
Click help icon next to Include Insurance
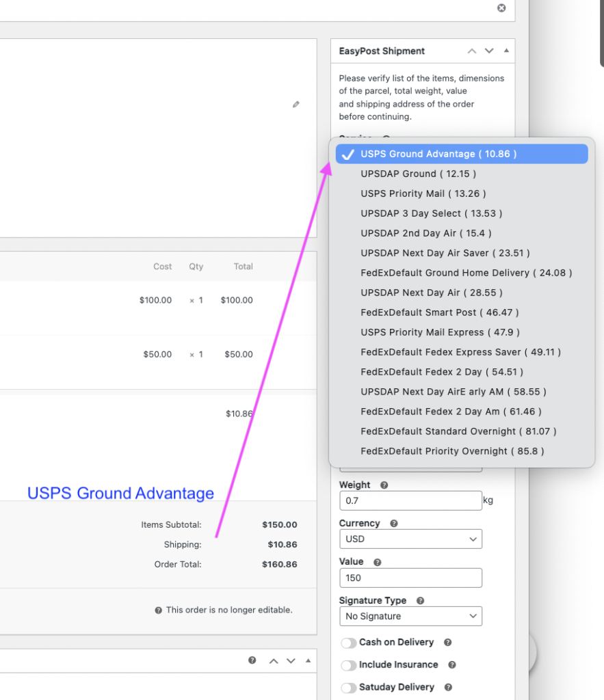pyautogui.click(x=451, y=664)
